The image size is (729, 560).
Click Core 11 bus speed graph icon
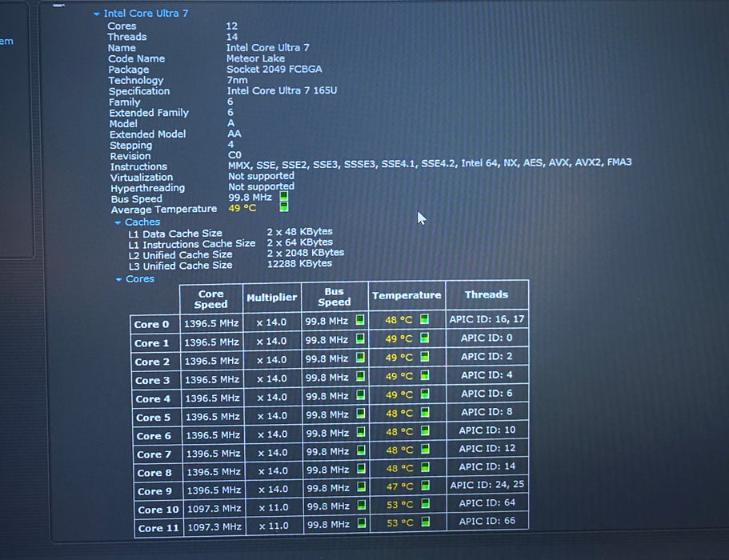click(361, 523)
